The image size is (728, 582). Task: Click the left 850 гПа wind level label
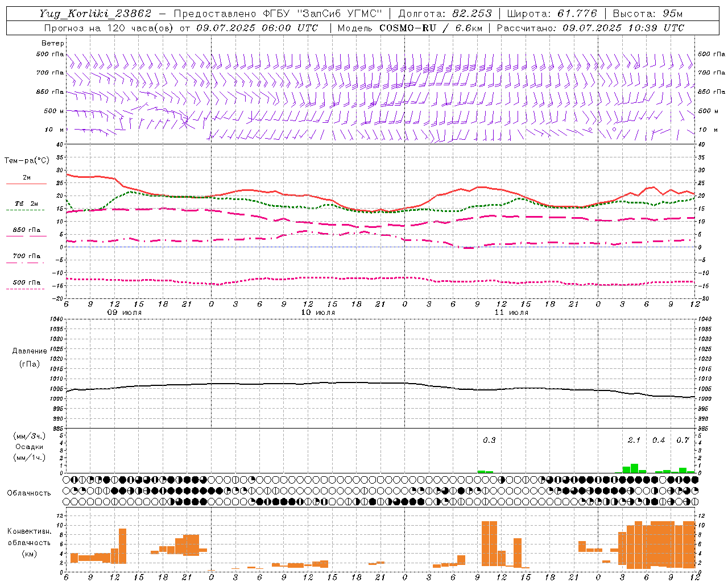tap(50, 92)
